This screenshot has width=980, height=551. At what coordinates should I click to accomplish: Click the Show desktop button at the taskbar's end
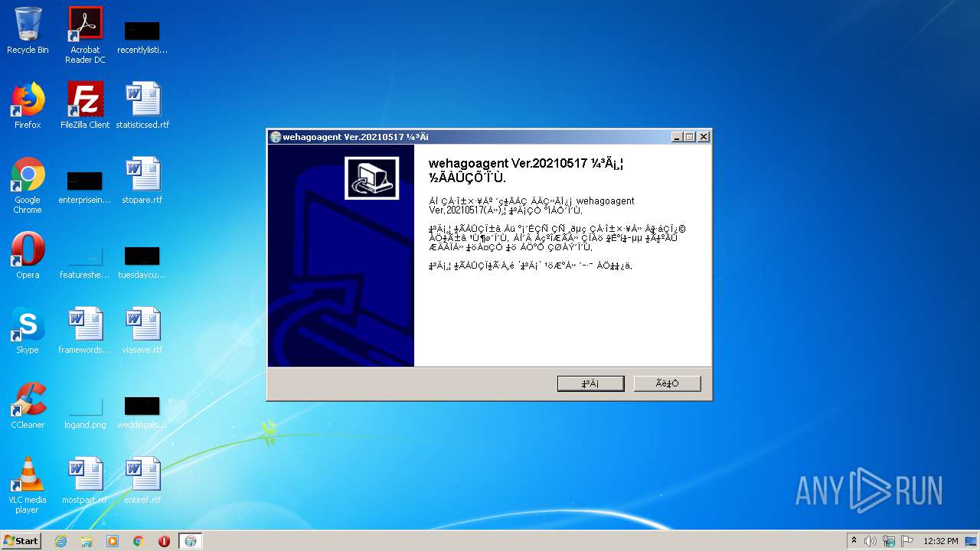[x=971, y=541]
